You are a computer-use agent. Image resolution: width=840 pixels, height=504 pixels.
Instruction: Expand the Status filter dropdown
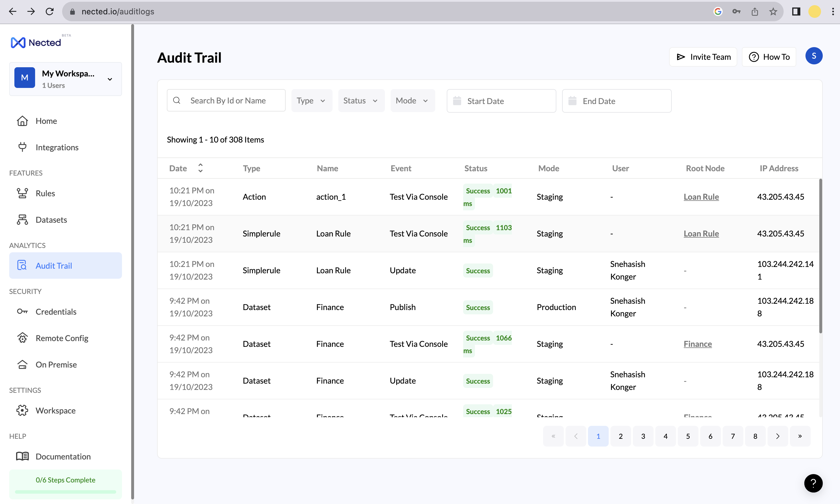click(361, 101)
